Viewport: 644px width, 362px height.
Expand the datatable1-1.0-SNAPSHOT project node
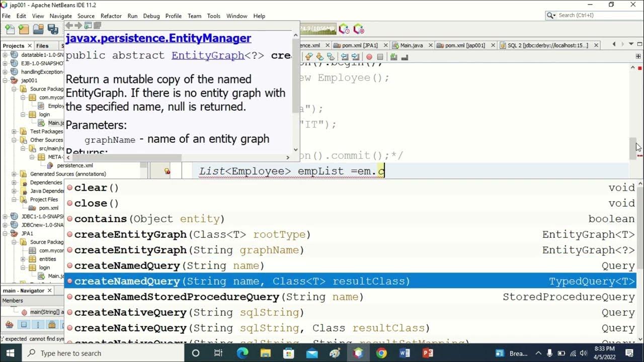point(5,54)
